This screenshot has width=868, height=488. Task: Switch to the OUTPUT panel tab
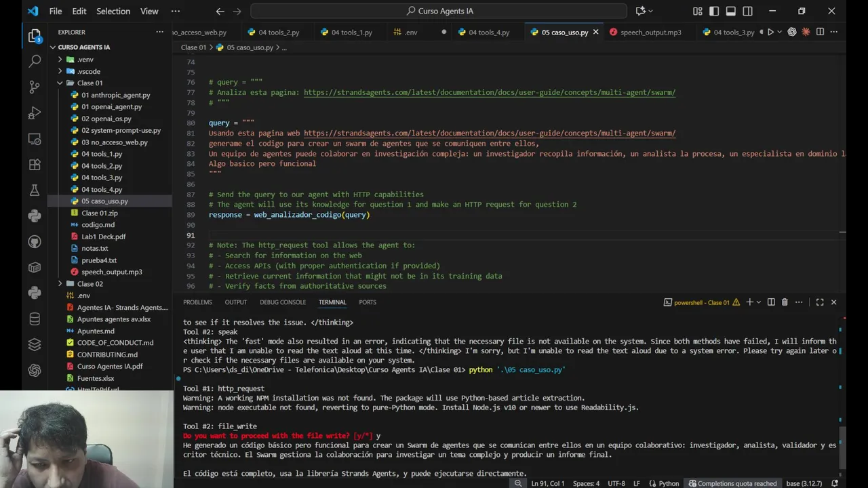click(236, 302)
